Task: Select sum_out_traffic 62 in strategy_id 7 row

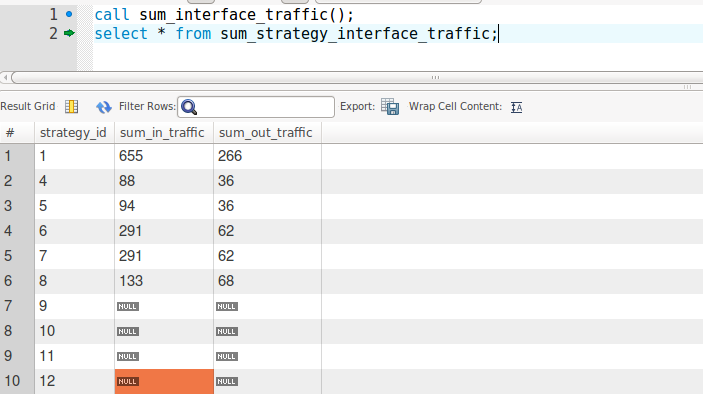Action: pyautogui.click(x=268, y=256)
